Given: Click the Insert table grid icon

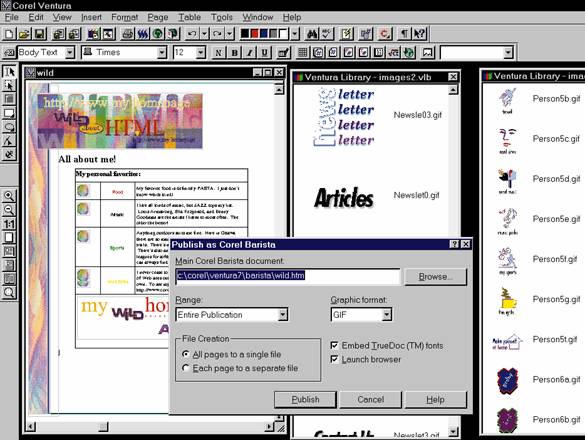Looking at the screenshot, I should point(303,53).
